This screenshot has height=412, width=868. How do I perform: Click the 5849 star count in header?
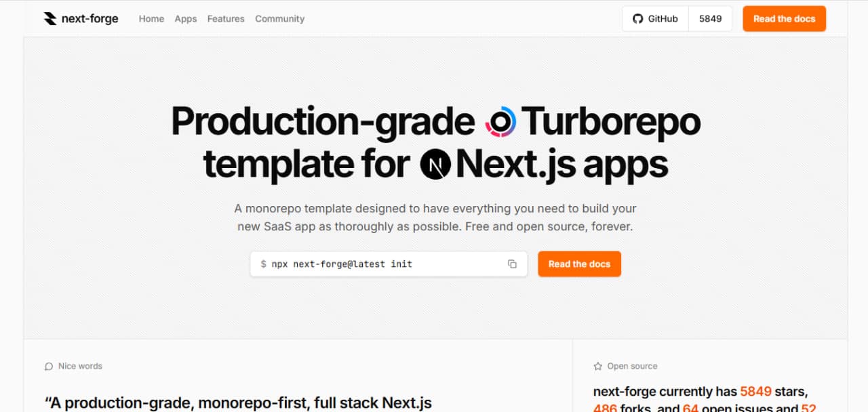point(710,19)
